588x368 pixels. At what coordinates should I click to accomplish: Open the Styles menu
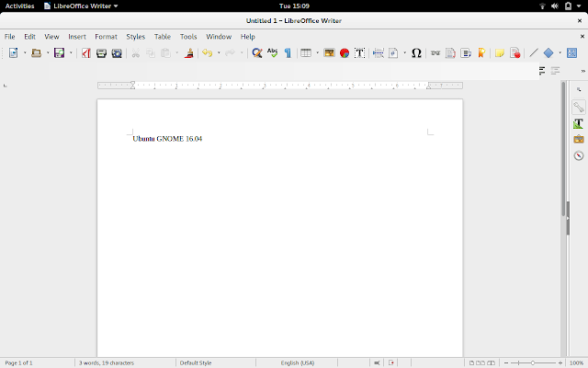135,37
